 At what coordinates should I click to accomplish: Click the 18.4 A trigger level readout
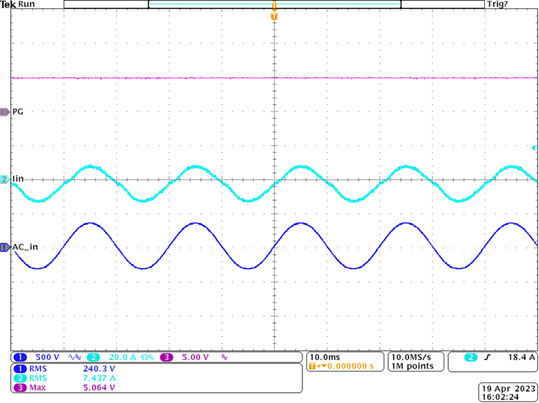521,357
